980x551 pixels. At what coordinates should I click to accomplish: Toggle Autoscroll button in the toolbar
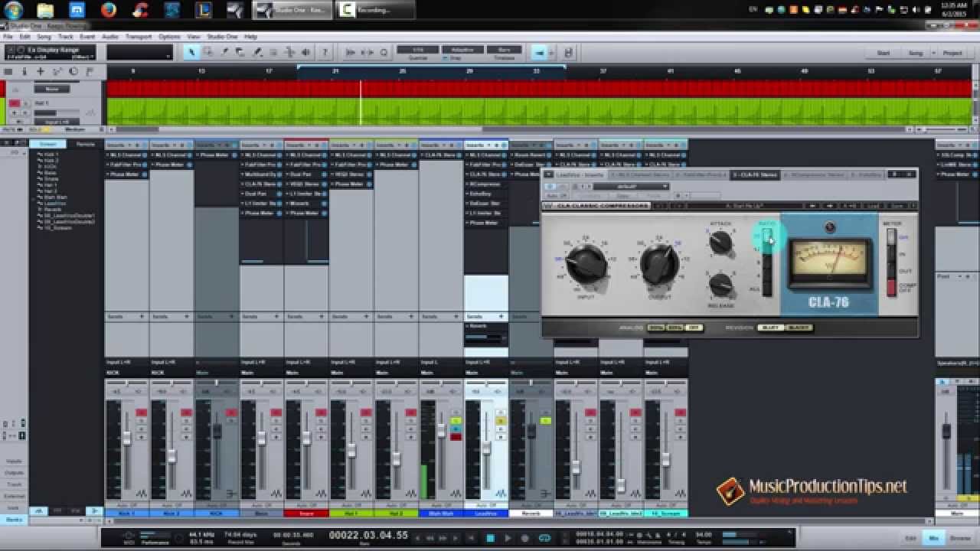541,52
